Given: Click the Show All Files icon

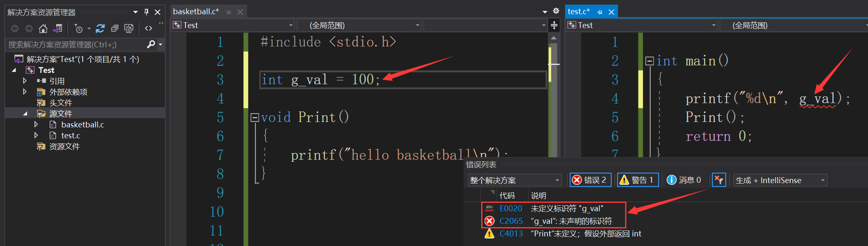Looking at the screenshot, I should pos(129,28).
